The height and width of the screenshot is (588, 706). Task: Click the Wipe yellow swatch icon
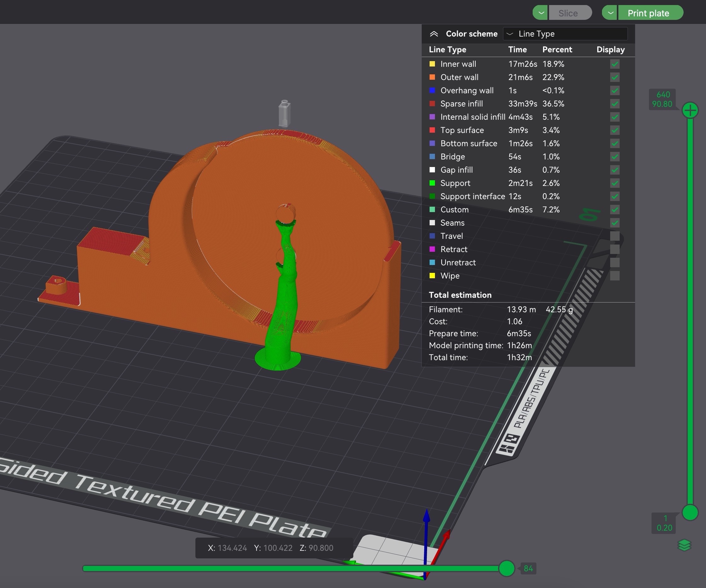click(x=432, y=276)
